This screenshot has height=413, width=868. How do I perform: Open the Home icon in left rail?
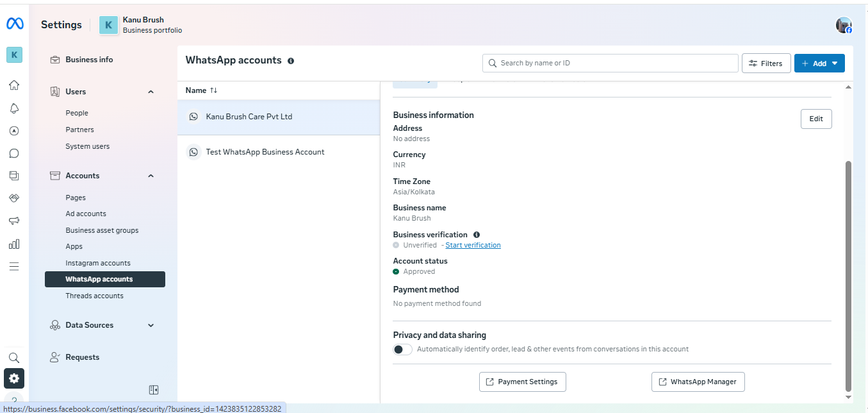pyautogui.click(x=14, y=85)
